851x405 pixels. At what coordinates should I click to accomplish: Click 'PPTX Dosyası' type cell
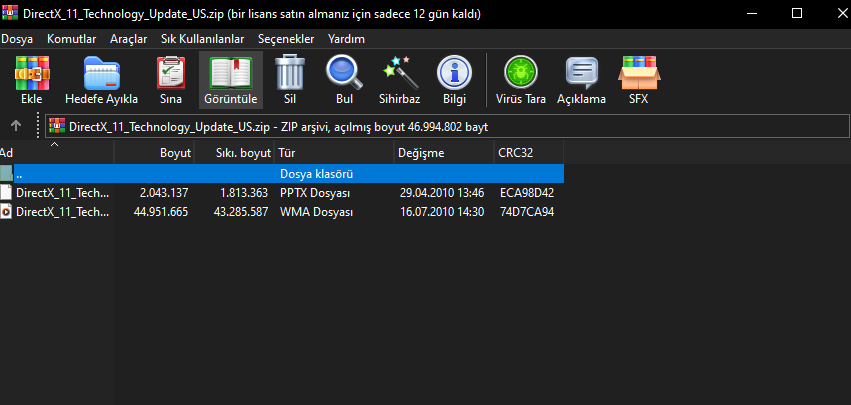315,193
